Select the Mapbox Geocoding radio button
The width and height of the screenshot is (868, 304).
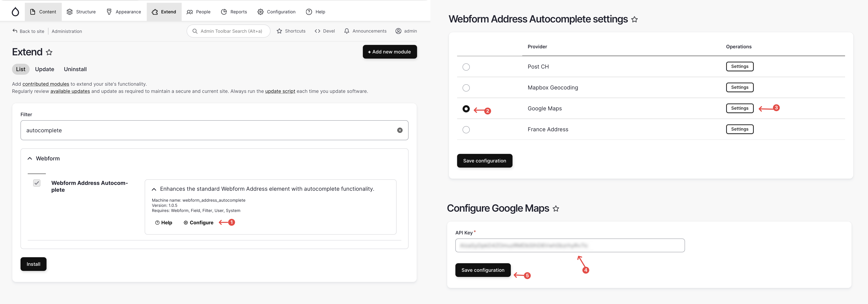click(x=466, y=88)
